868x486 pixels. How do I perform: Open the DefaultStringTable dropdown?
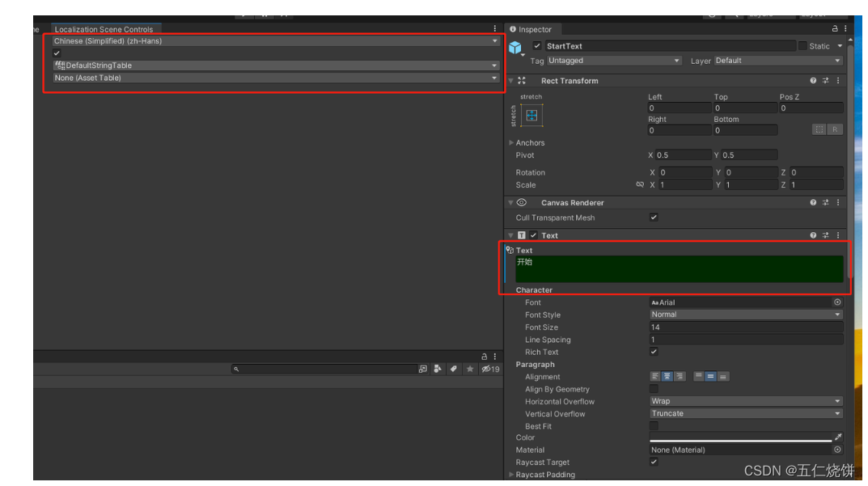coord(276,66)
